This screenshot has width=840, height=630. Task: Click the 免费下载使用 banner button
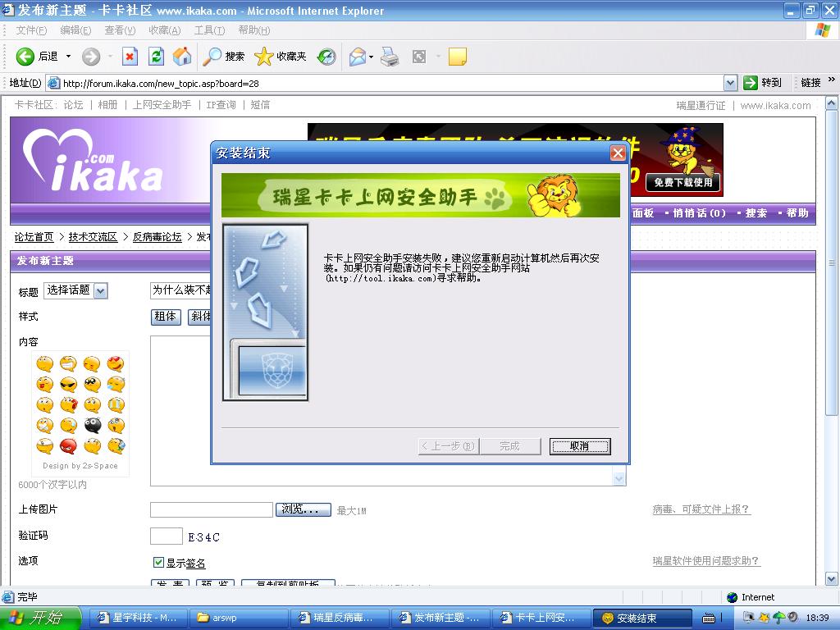pyautogui.click(x=683, y=182)
